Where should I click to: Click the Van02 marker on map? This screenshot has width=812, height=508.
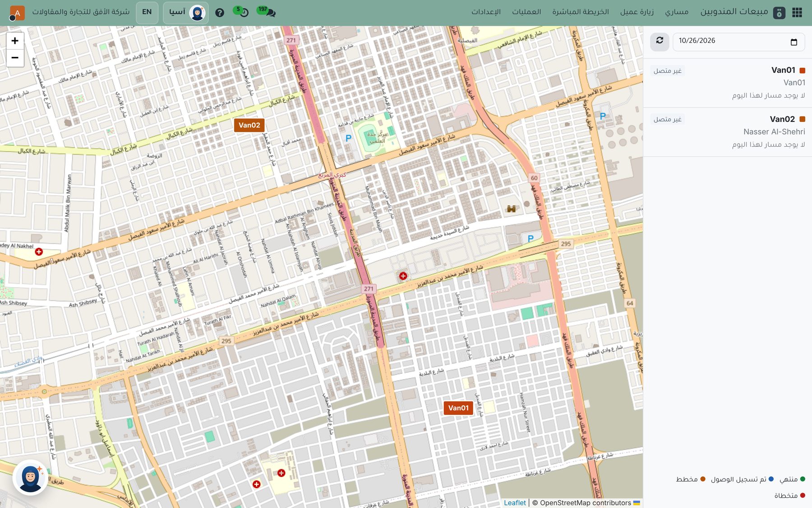coord(249,125)
